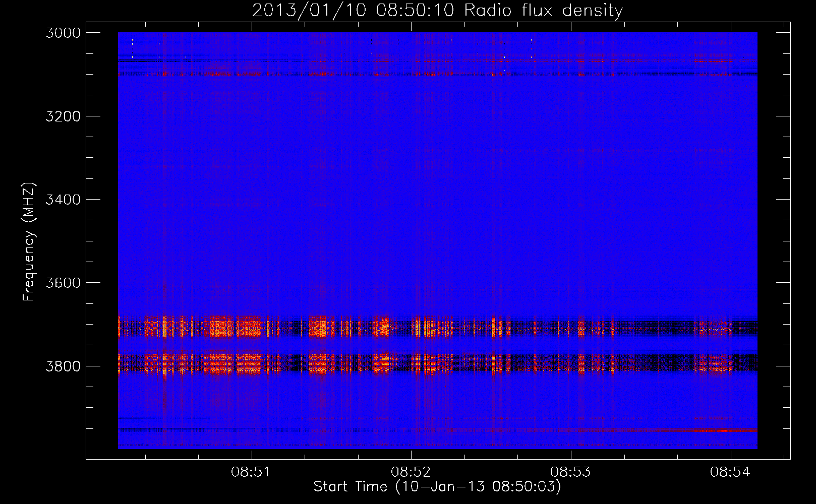Click the '08:51' time axis label
The height and width of the screenshot is (504, 816).
pos(251,472)
